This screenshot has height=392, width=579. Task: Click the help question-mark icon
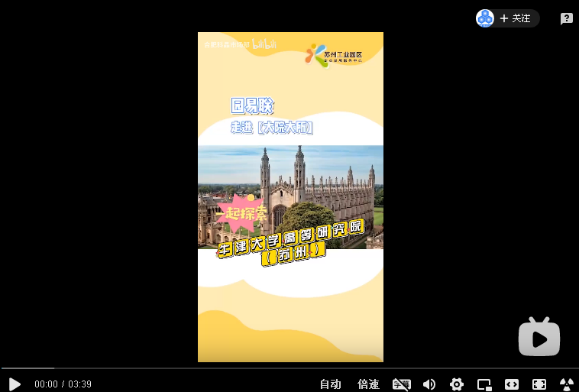tap(567, 18)
